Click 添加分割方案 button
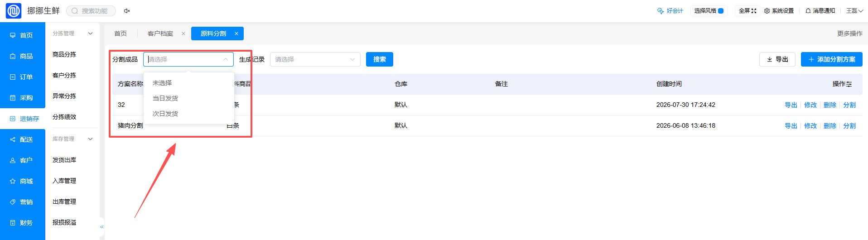This screenshot has width=868, height=240. click(832, 59)
